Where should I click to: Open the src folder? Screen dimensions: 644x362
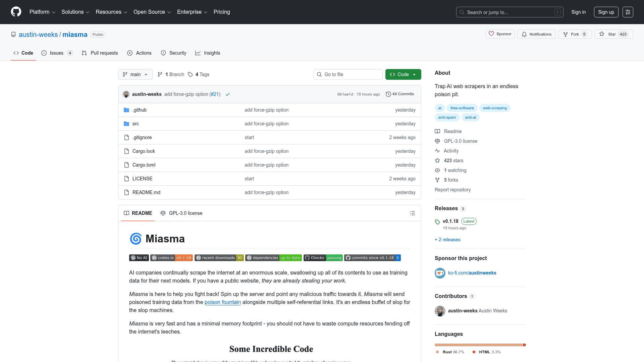pyautogui.click(x=136, y=124)
